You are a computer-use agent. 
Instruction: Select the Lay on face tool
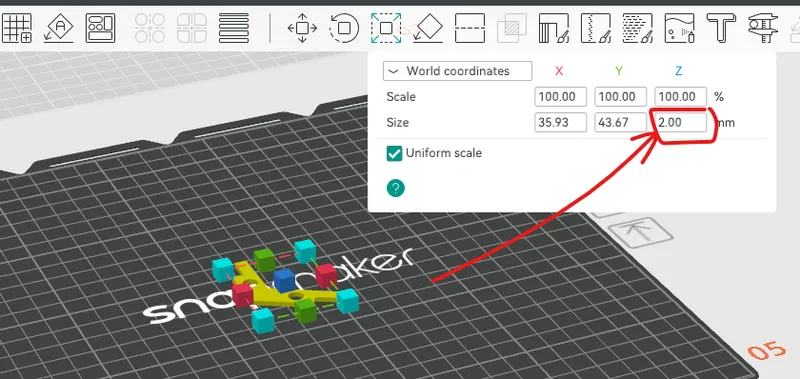coord(428,28)
